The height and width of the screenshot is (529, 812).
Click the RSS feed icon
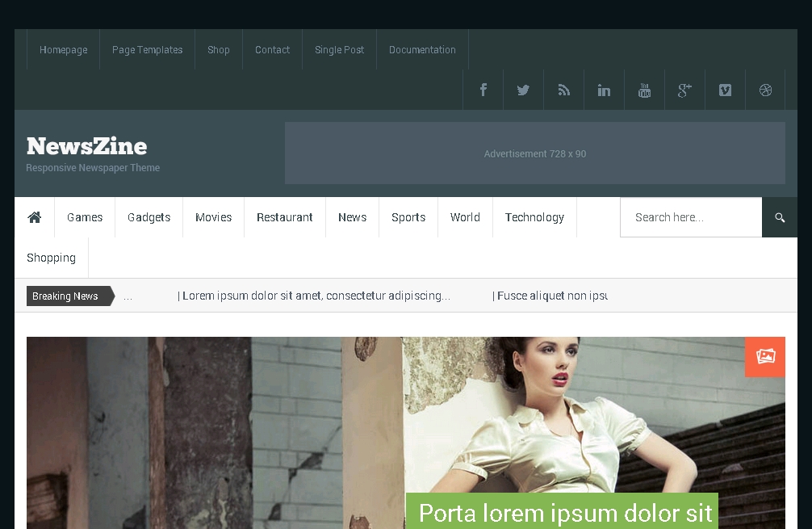[x=563, y=90]
